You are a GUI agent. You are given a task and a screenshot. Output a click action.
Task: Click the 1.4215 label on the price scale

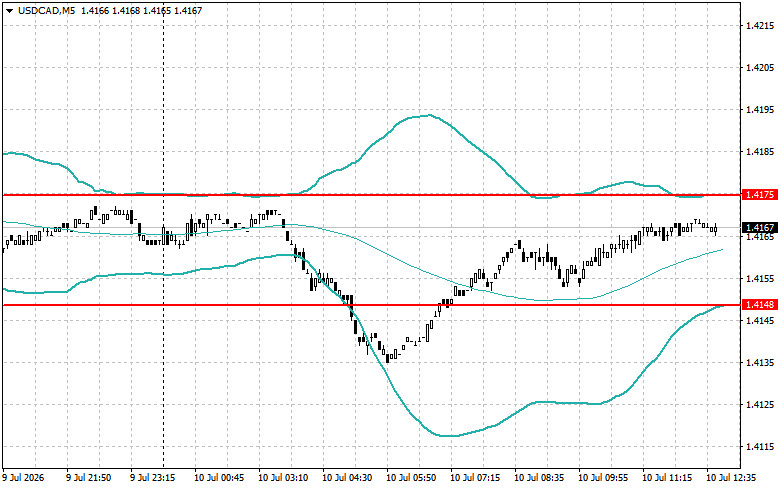click(x=757, y=25)
